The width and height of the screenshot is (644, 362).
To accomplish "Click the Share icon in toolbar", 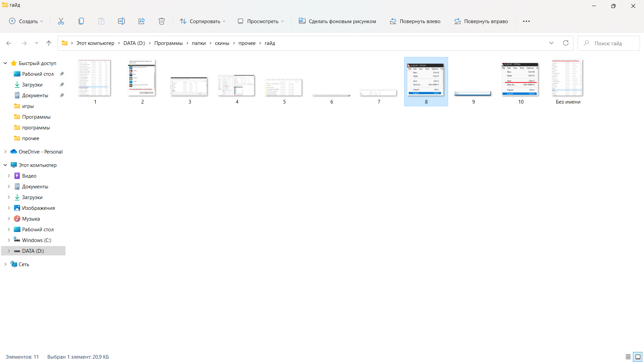I will [x=141, y=21].
